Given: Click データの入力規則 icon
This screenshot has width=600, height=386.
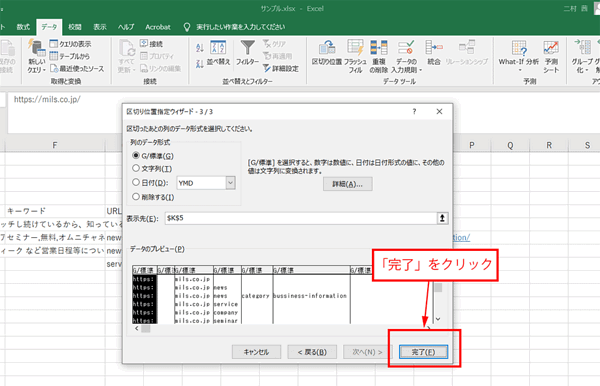Looking at the screenshot, I should [x=406, y=47].
